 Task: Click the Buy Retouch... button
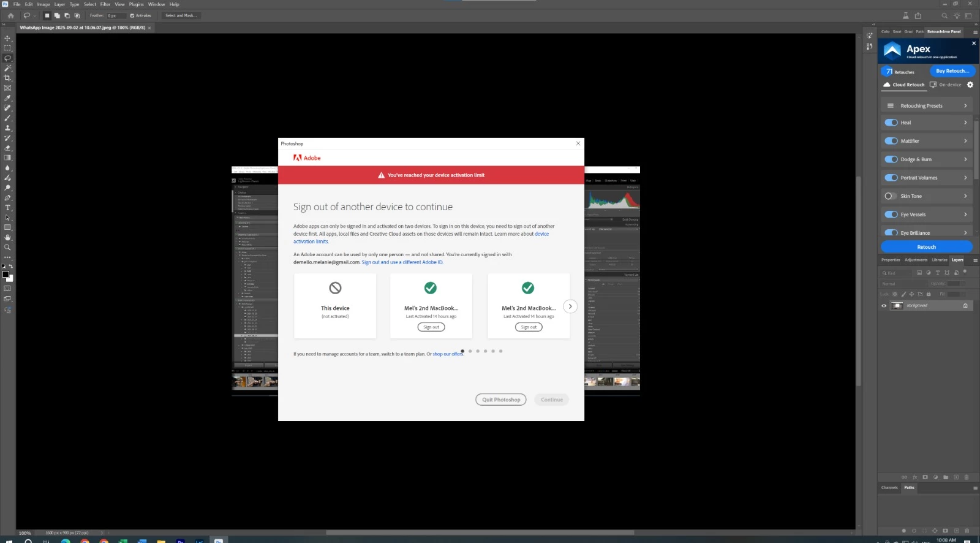[x=952, y=71]
